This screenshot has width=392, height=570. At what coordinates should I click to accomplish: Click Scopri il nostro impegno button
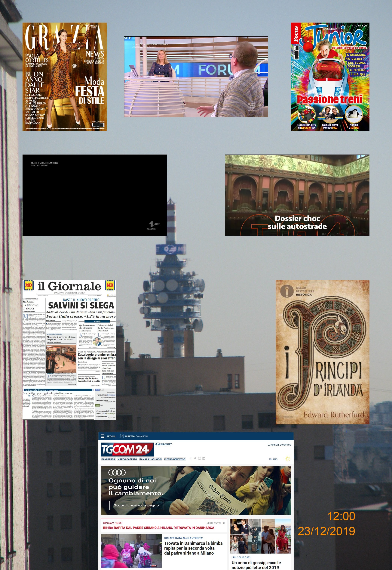(136, 505)
